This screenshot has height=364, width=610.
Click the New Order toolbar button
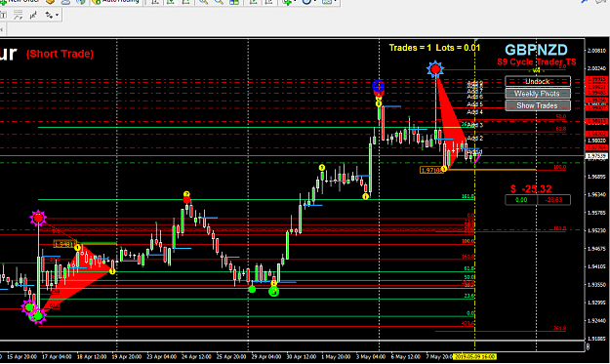20,1
